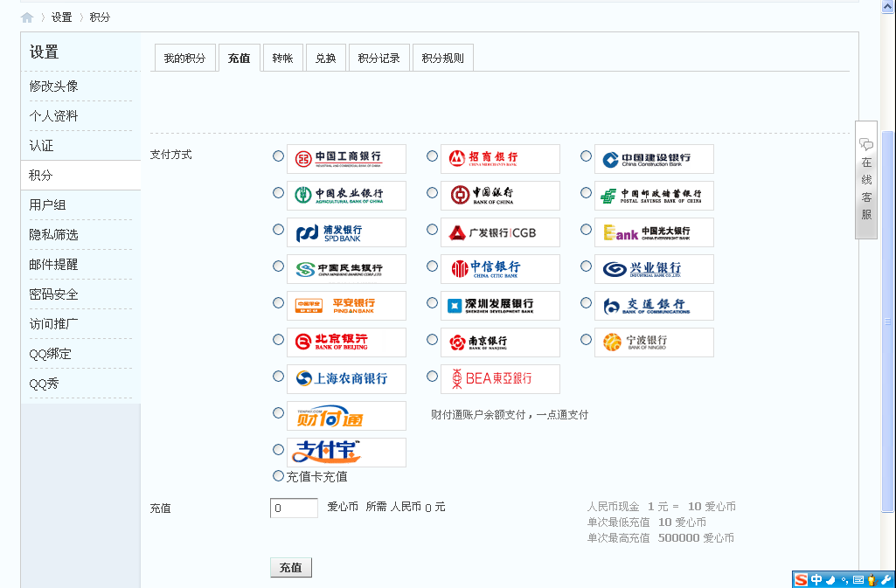Pick the 中国农业银行 logo
Image resolution: width=896 pixels, height=588 pixels.
[x=346, y=195]
